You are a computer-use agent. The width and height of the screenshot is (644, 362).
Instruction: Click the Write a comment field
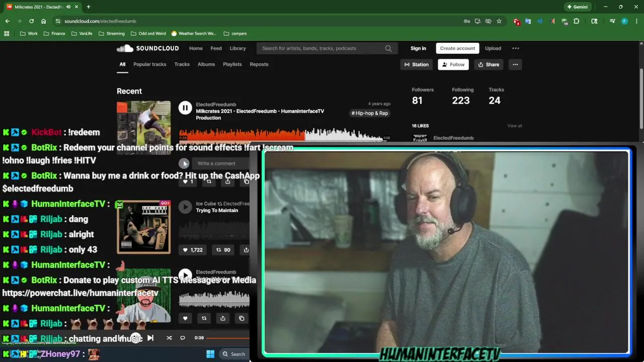pos(221,163)
